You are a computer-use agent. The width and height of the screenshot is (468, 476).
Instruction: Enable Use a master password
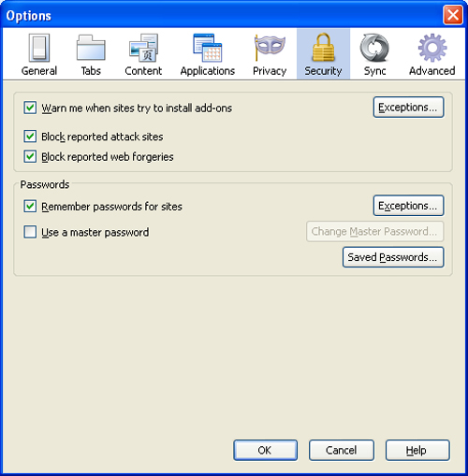click(30, 232)
